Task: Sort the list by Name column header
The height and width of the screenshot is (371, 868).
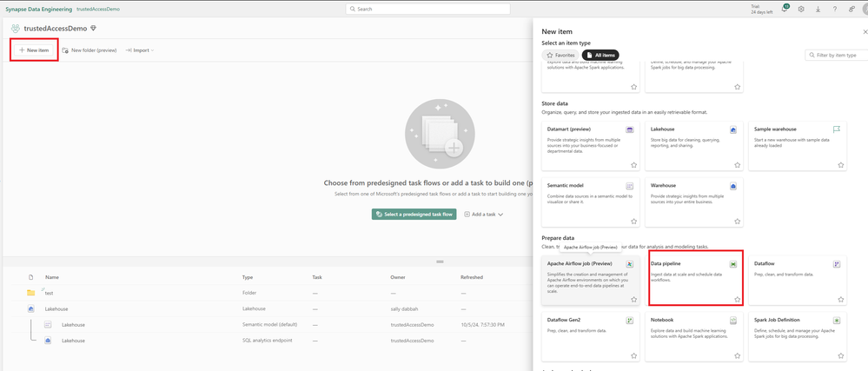Action: (52, 277)
